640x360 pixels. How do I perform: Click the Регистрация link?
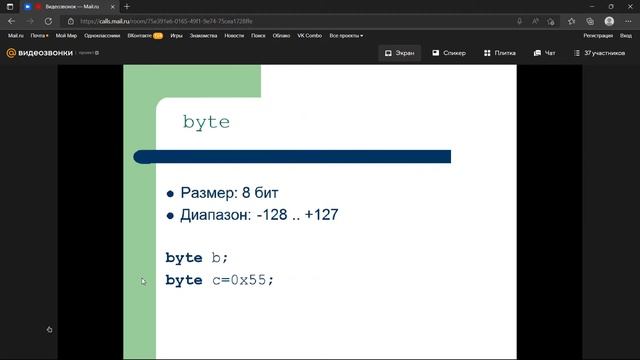tap(598, 36)
